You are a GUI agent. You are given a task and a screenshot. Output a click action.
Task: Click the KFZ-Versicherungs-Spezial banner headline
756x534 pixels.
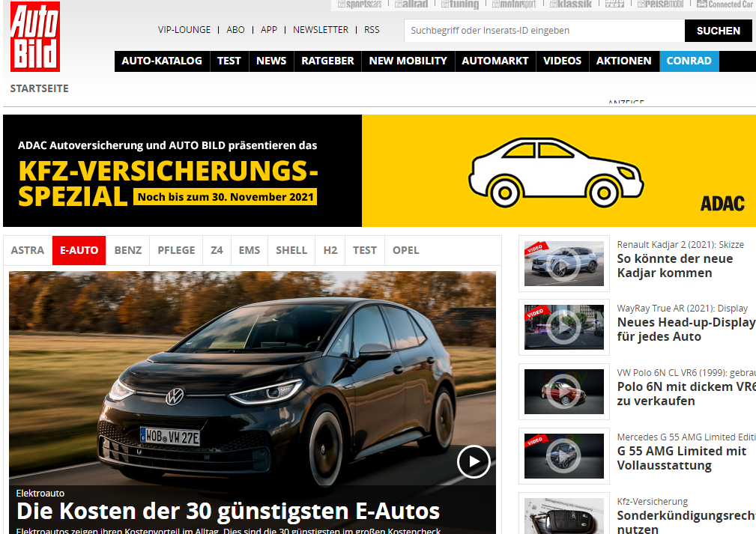coord(169,183)
